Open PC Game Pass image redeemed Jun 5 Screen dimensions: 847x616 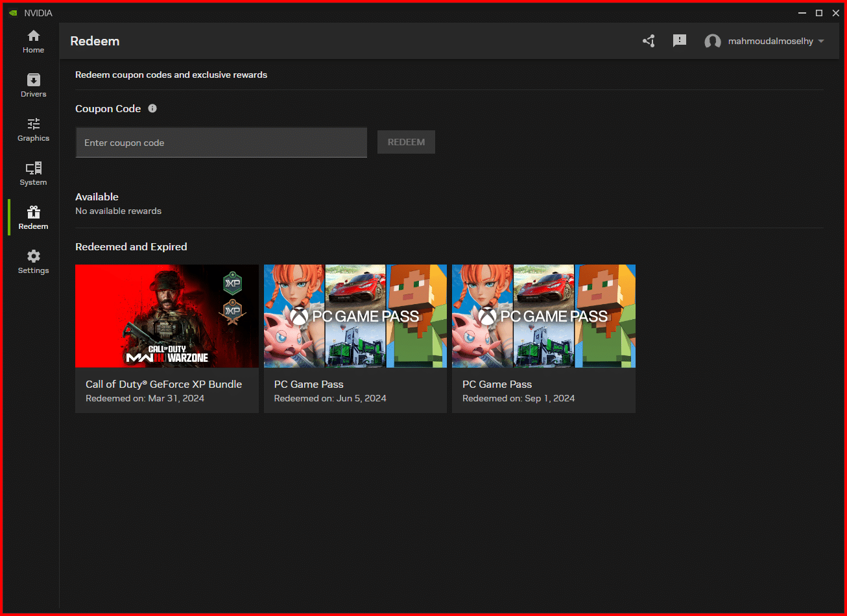click(x=355, y=316)
